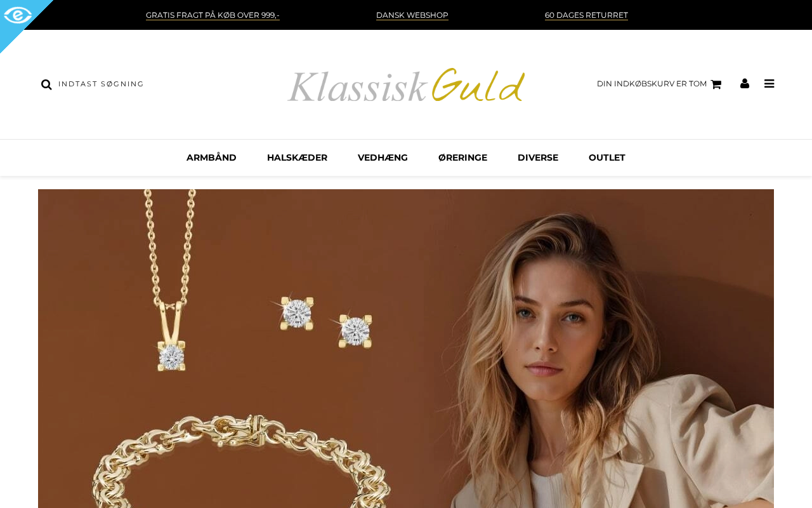Expand the Vedhæng category

(383, 157)
